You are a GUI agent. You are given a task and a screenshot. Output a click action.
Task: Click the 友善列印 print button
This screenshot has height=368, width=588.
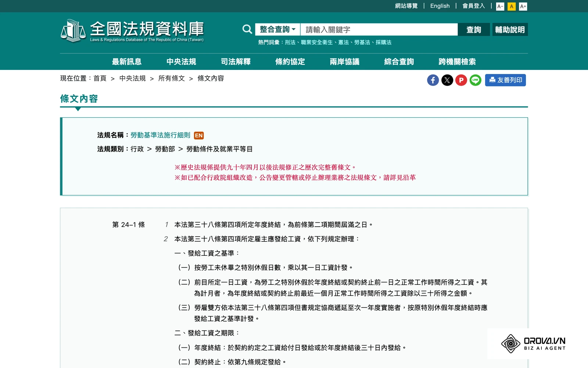505,80
